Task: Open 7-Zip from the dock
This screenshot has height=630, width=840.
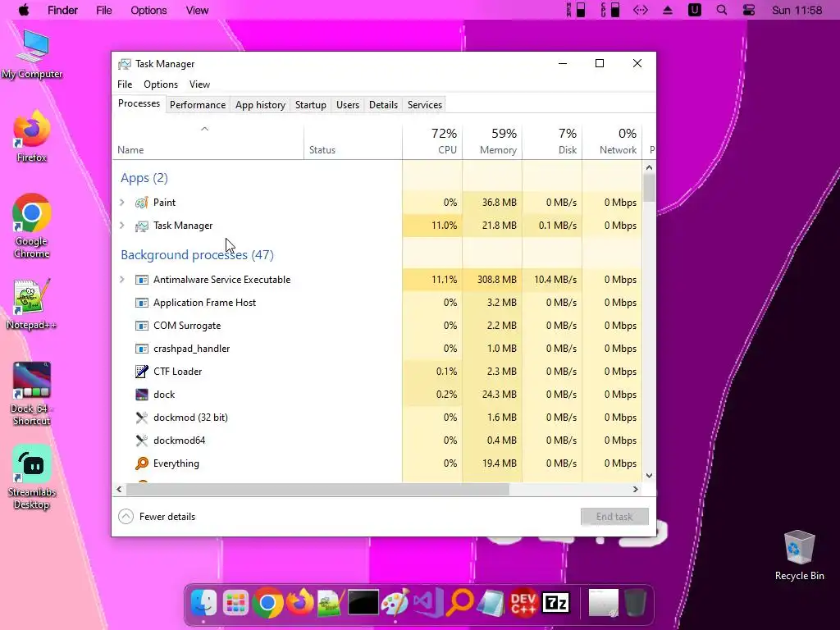Action: pyautogui.click(x=555, y=603)
